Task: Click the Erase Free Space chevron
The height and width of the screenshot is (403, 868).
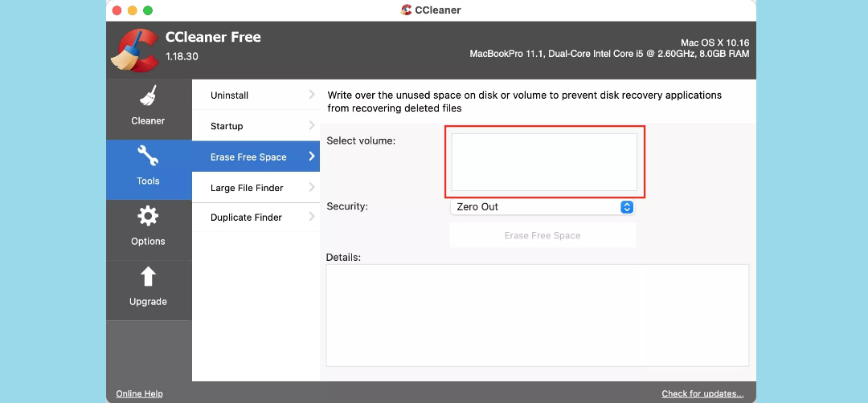Action: (x=312, y=157)
